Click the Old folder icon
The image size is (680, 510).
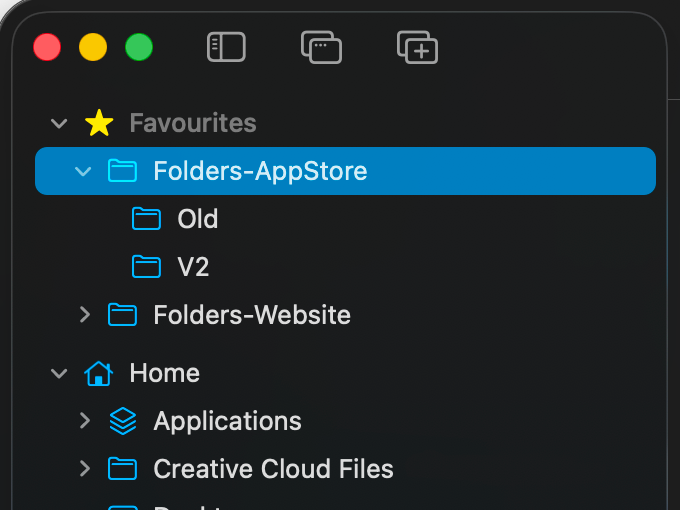point(146,219)
